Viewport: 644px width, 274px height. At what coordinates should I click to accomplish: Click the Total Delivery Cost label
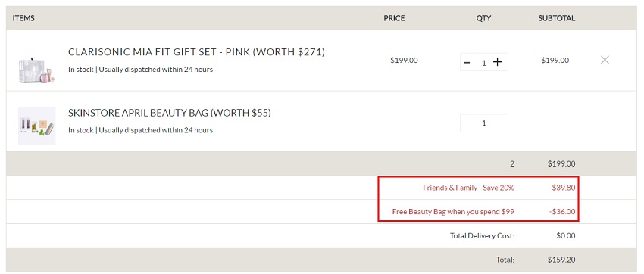click(x=482, y=236)
